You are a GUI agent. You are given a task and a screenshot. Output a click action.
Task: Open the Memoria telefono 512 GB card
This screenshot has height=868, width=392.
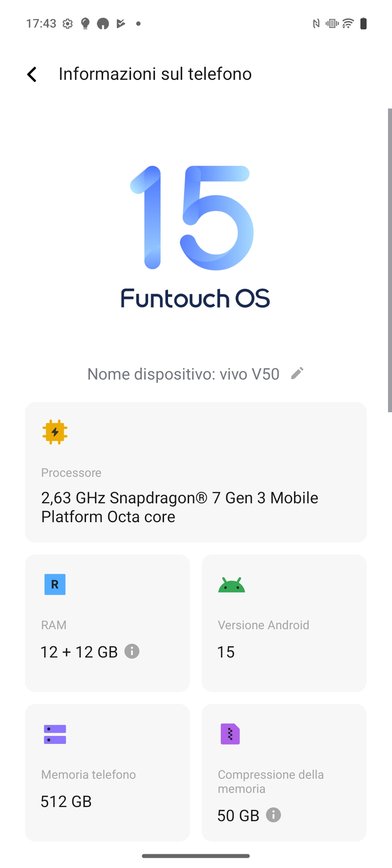[x=107, y=773]
